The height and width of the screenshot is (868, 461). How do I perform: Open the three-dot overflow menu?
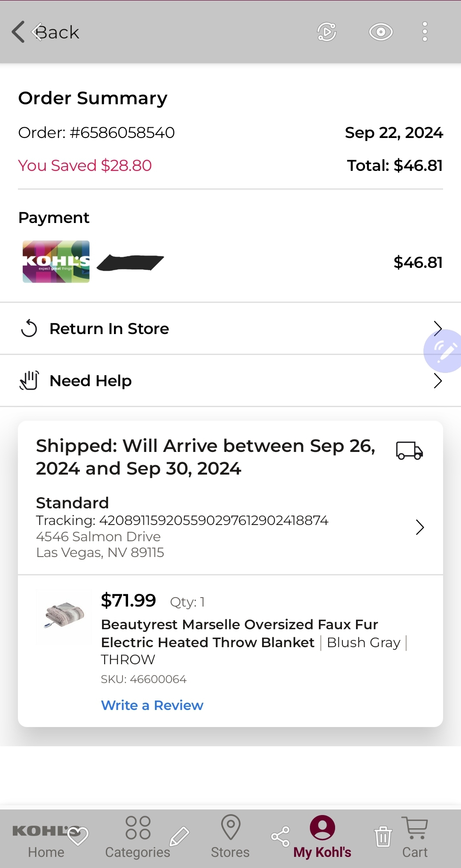coord(425,32)
